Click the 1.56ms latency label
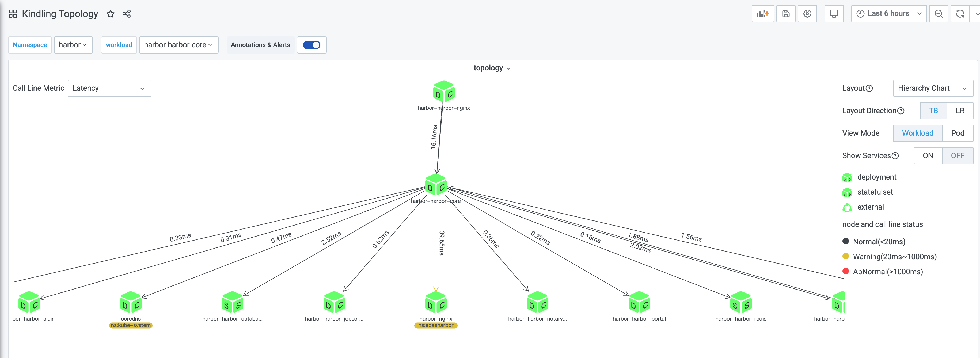Image resolution: width=980 pixels, height=358 pixels. tap(691, 237)
